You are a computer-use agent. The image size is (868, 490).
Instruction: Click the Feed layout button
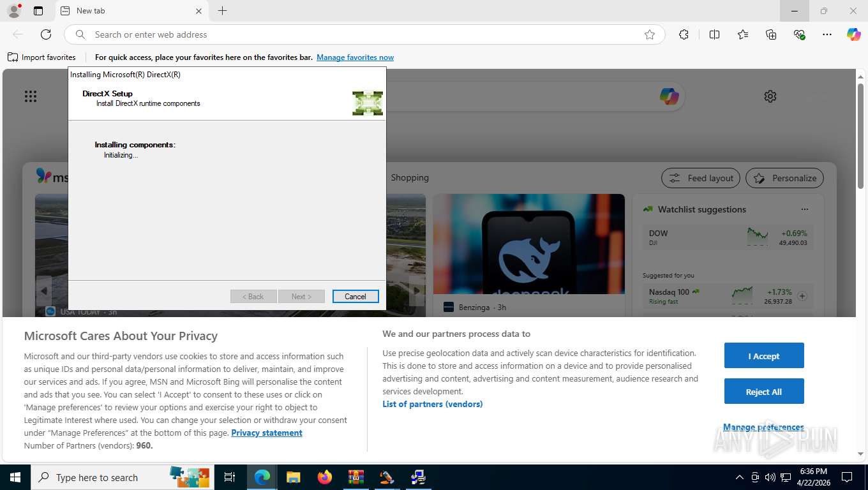(x=701, y=178)
